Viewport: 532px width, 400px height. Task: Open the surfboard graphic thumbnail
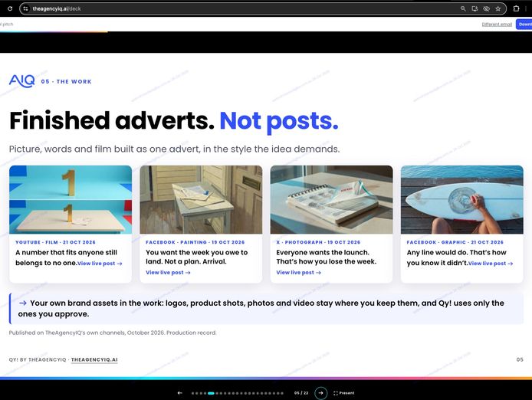coord(461,199)
